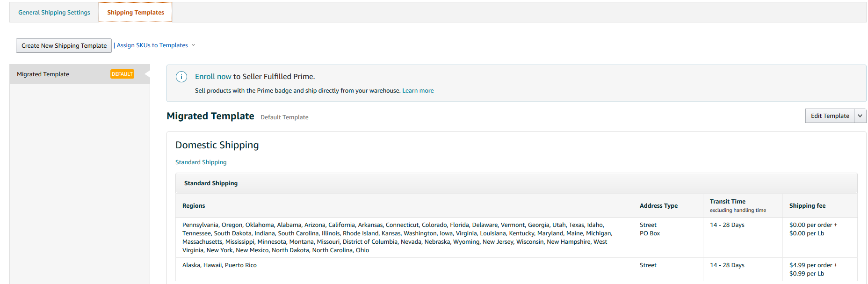The image size is (868, 284).
Task: Select the Alaska, Hawaii, Puerto Rico row
Action: coord(219,265)
